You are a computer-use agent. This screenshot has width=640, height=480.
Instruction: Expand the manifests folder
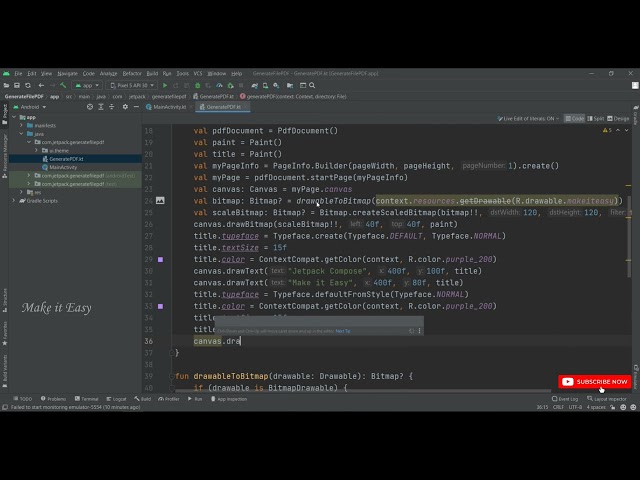click(21, 125)
